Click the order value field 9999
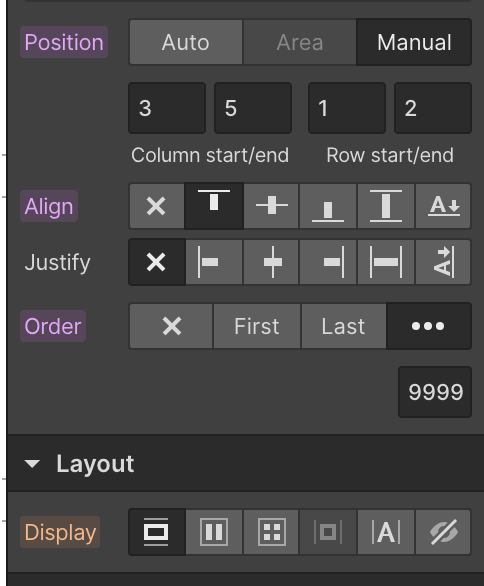The image size is (484, 586). [x=435, y=392]
